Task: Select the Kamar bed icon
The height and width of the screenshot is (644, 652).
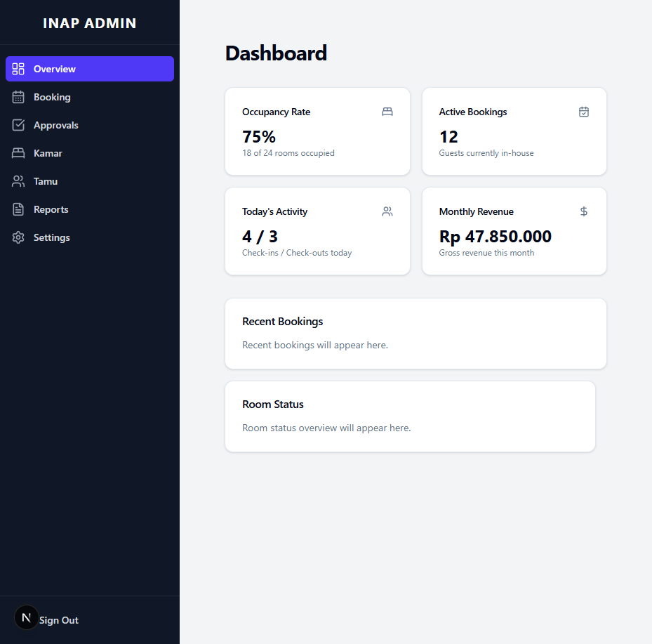Action: click(x=18, y=152)
